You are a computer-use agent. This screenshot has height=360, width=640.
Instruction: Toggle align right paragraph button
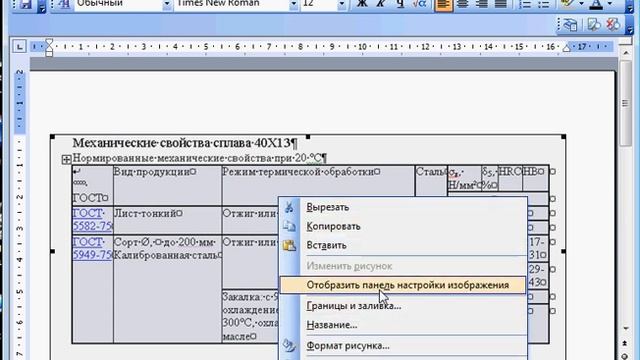point(482,4)
